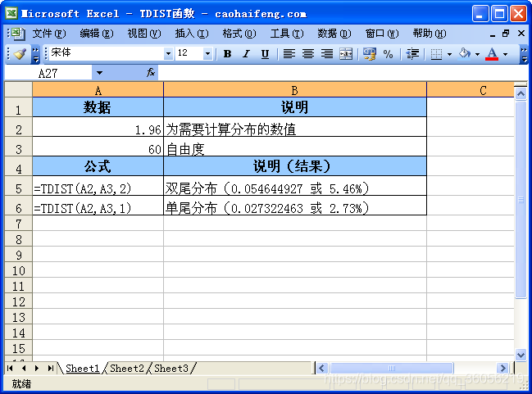Open 视图(V) menu
This screenshot has width=532, height=394.
[x=143, y=34]
